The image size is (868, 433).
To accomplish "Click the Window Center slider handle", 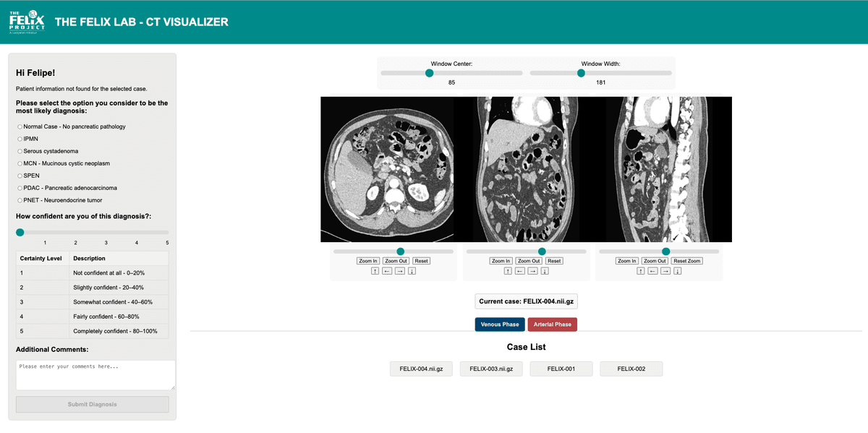I will (x=430, y=73).
